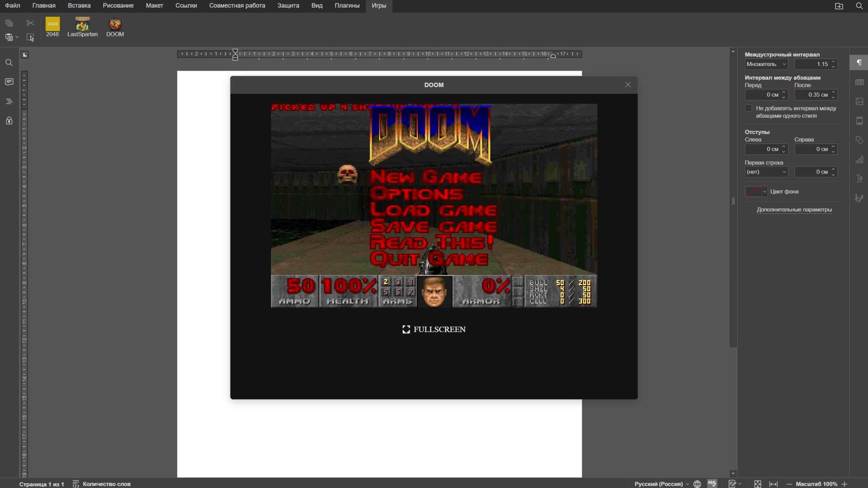Open Table settings in right sidebar
868x488 pixels.
[x=859, y=82]
